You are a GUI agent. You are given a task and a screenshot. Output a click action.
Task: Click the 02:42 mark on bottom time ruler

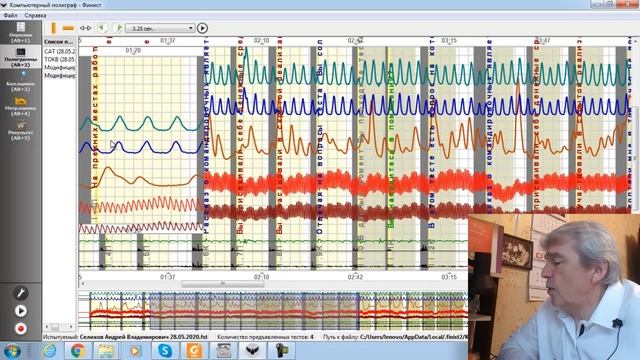(355, 277)
